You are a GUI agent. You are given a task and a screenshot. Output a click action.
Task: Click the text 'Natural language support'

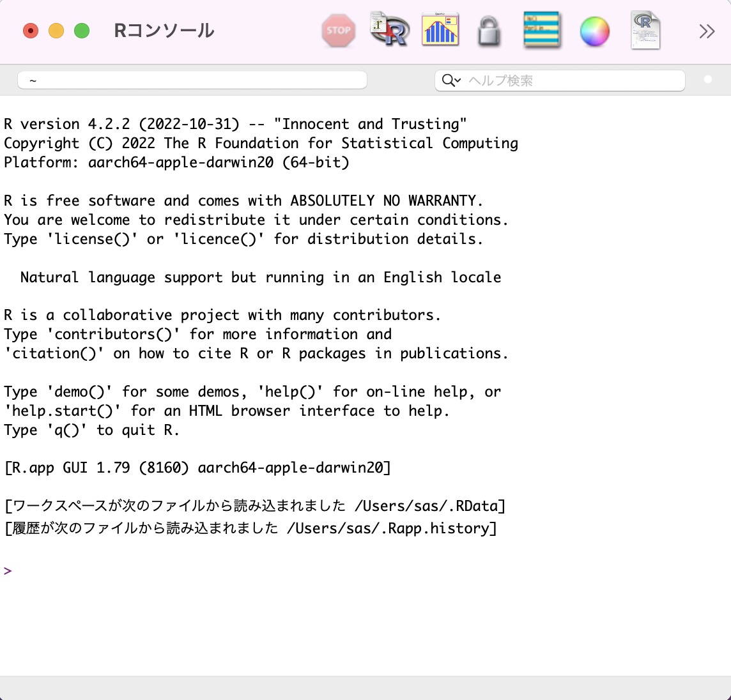coord(121,277)
